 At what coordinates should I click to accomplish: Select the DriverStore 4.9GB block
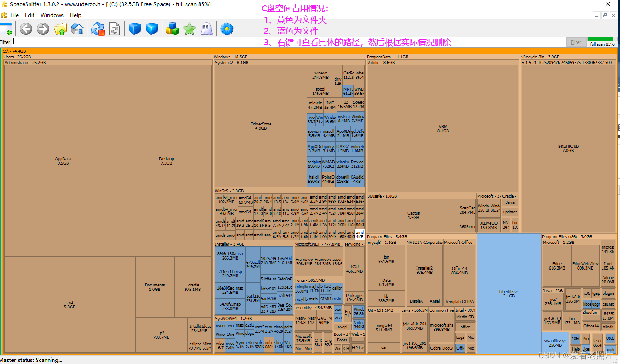pos(261,126)
